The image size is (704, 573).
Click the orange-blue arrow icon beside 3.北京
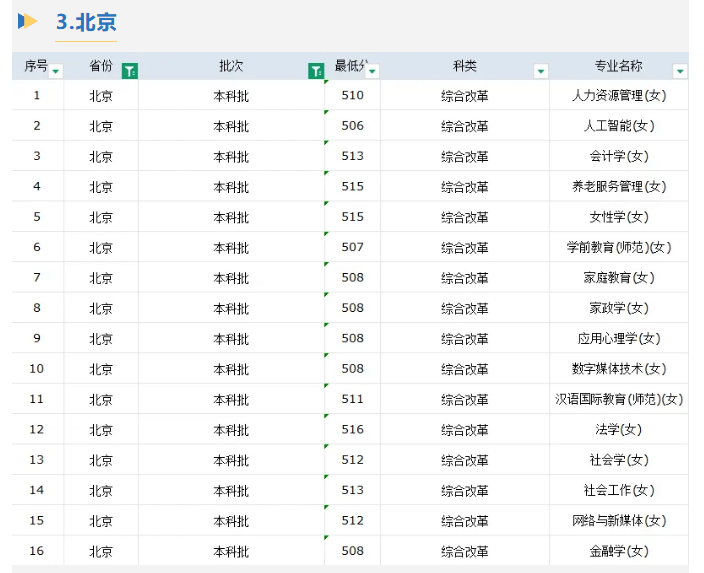pyautogui.click(x=27, y=21)
